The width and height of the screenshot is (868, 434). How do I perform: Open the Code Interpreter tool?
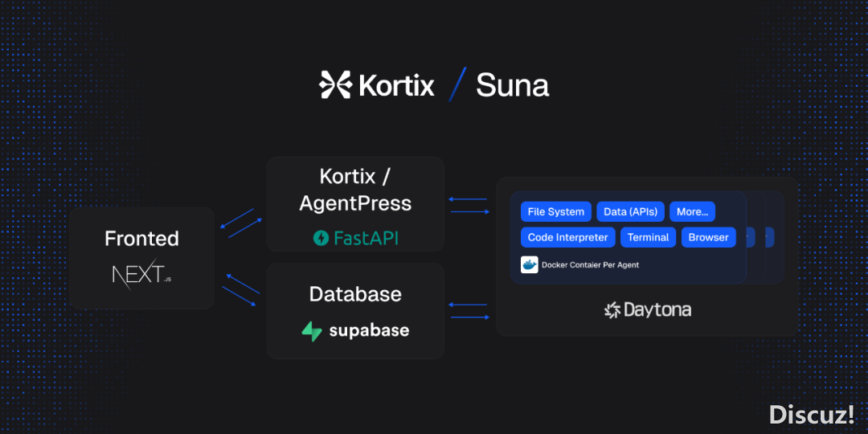coord(567,237)
